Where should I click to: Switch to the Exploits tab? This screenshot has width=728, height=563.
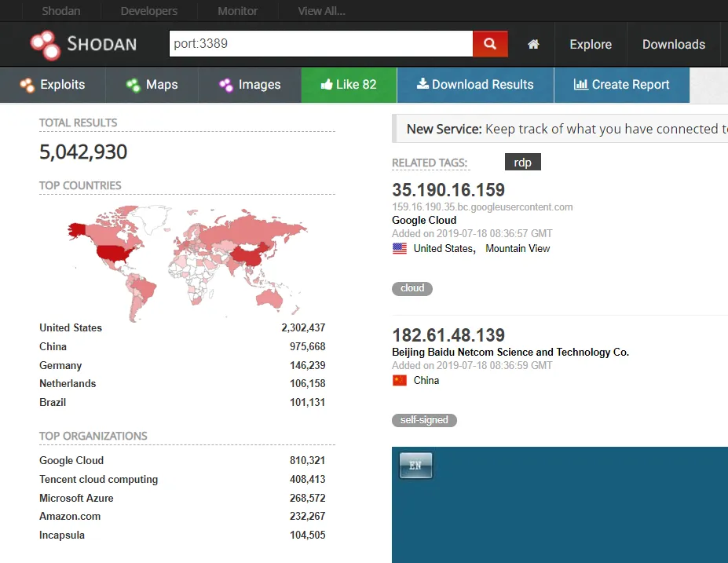(53, 85)
